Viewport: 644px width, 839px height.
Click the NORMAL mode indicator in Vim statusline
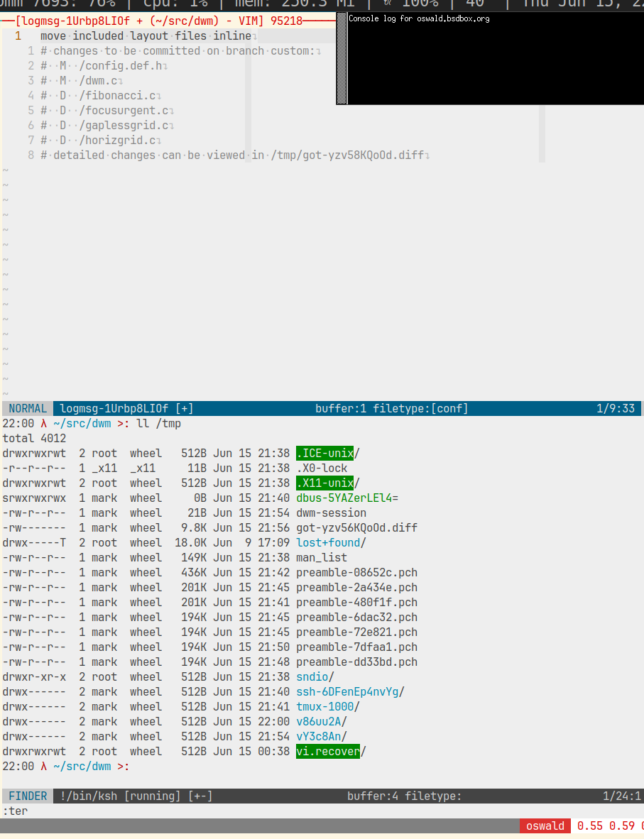coord(28,409)
